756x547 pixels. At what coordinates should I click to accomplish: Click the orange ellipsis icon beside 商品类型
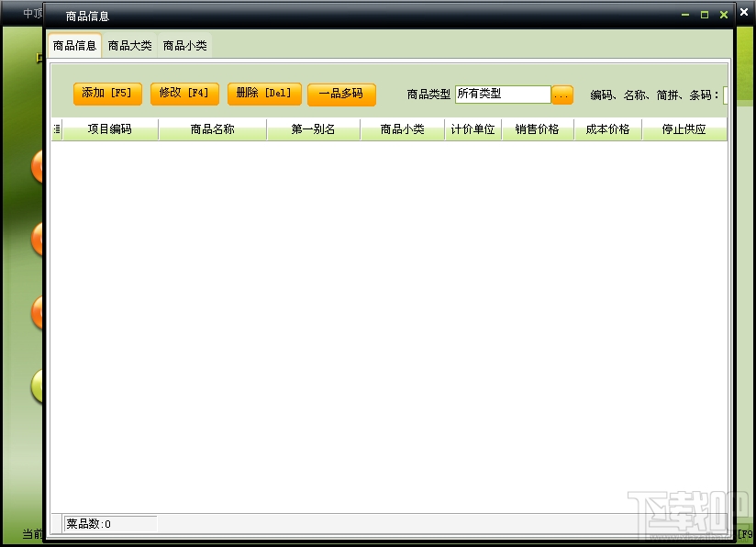(x=562, y=94)
